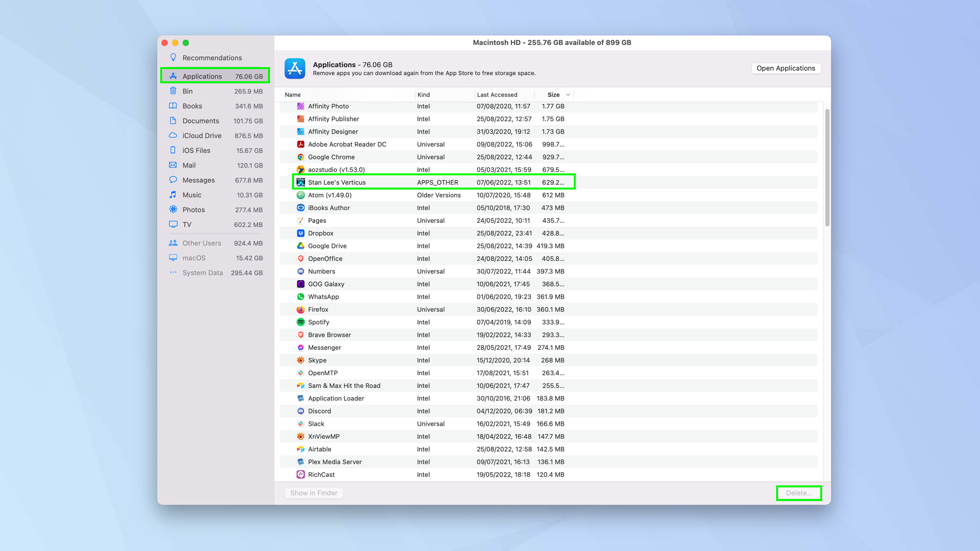Click the GOG Galaxy app icon
This screenshot has width=980, height=551.
click(x=301, y=284)
